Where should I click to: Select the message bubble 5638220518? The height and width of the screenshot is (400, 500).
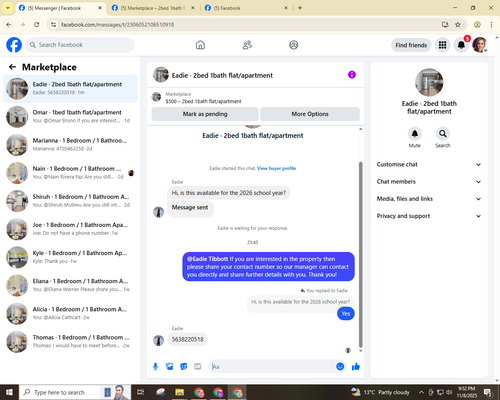[188, 339]
